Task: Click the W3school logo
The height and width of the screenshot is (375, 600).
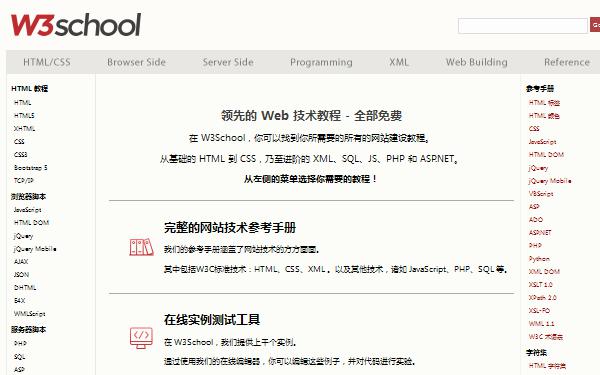Action: pos(76,24)
